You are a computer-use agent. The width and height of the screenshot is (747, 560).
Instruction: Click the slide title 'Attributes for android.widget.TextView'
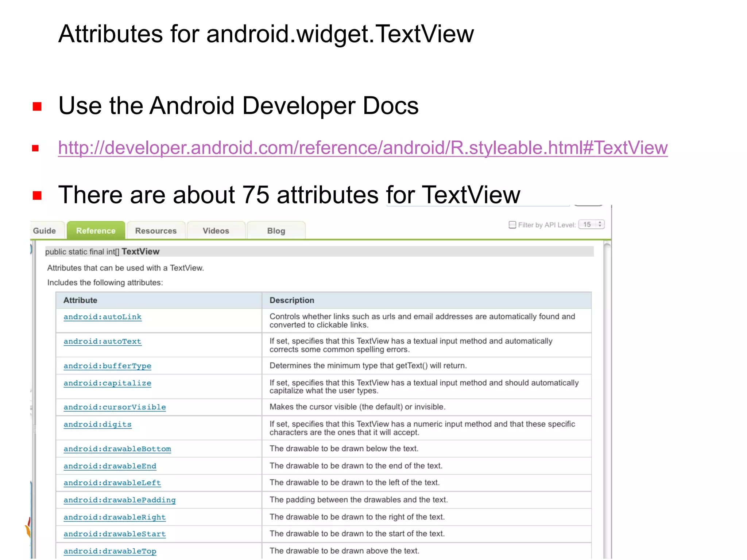266,34
